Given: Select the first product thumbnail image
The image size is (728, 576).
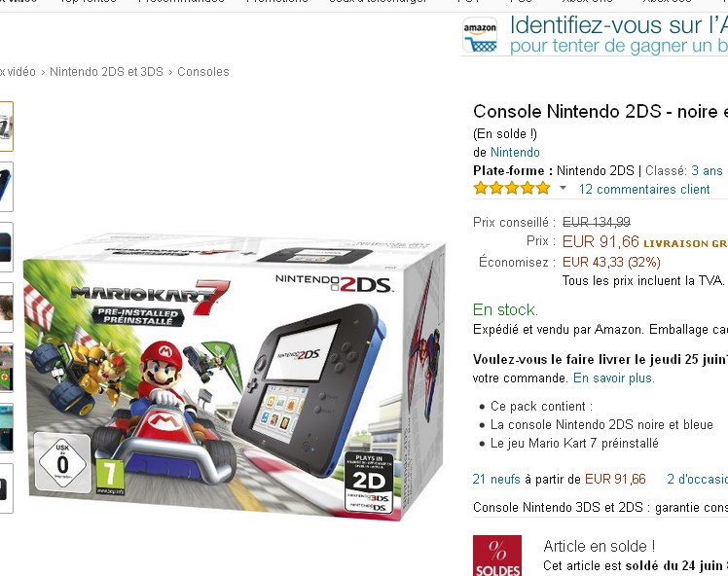Looking at the screenshot, I should point(6,126).
